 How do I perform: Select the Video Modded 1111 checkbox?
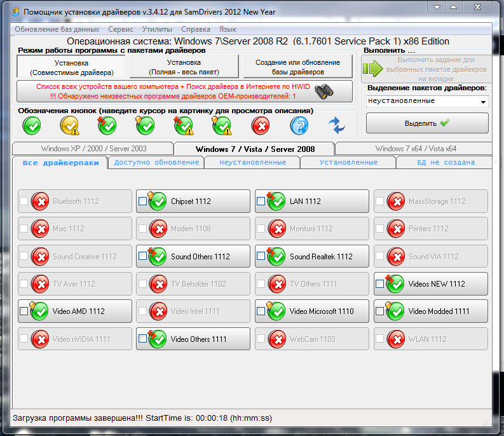[379, 311]
